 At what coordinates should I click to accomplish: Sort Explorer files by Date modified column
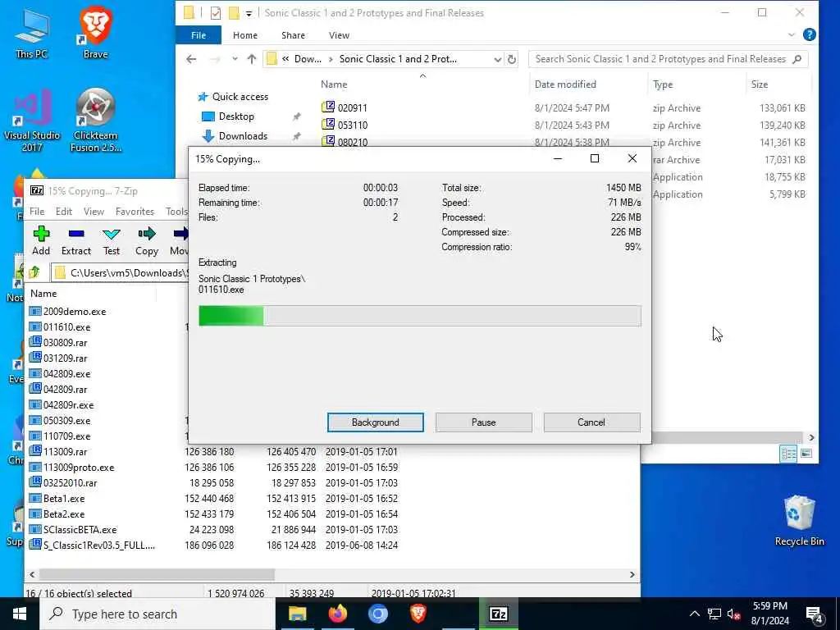coord(565,84)
